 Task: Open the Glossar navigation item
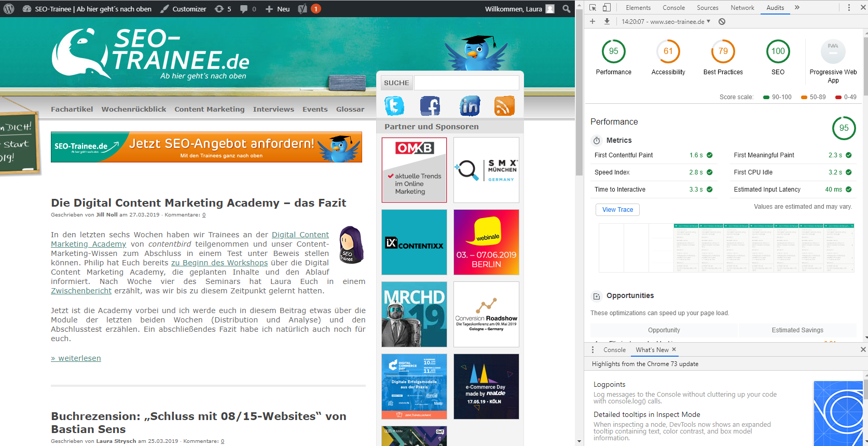(350, 109)
